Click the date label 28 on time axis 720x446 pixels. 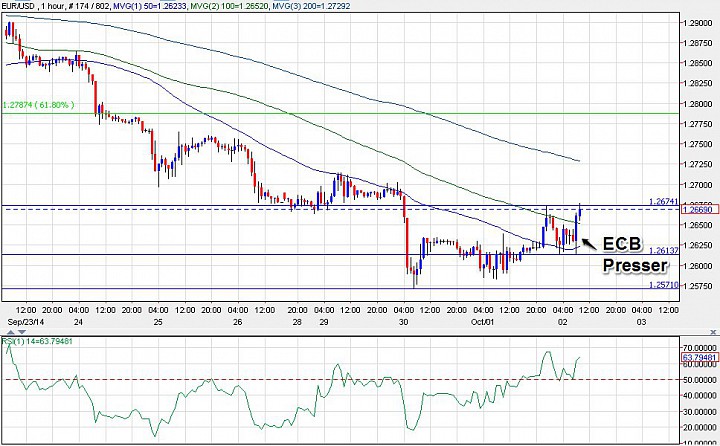click(297, 322)
